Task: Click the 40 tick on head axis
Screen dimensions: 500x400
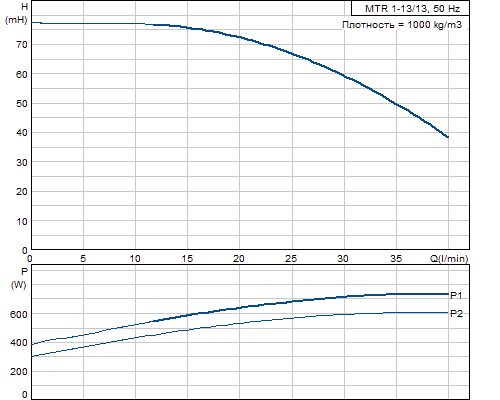Action: 22,133
